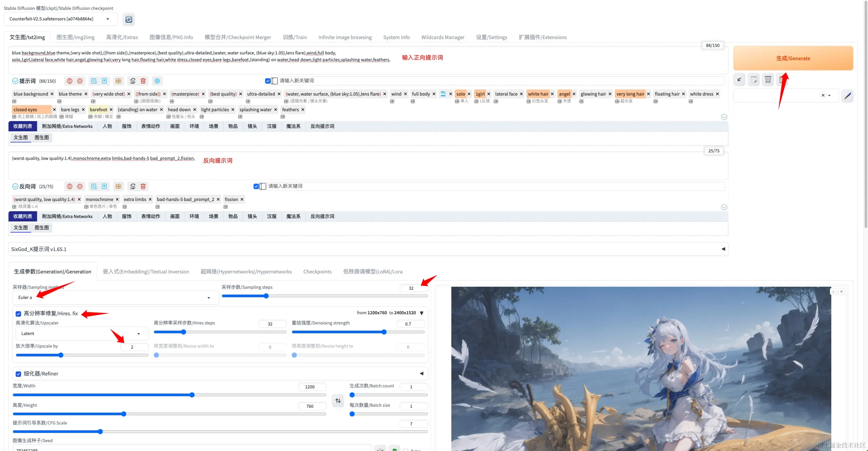This screenshot has width=868, height=451.
Task: Click the arrow read last parameters icon
Action: point(739,80)
